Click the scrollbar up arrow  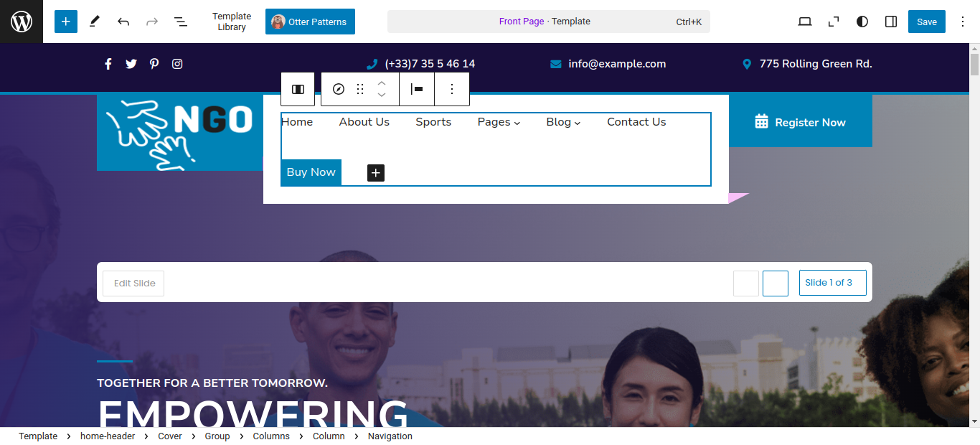click(x=974, y=48)
